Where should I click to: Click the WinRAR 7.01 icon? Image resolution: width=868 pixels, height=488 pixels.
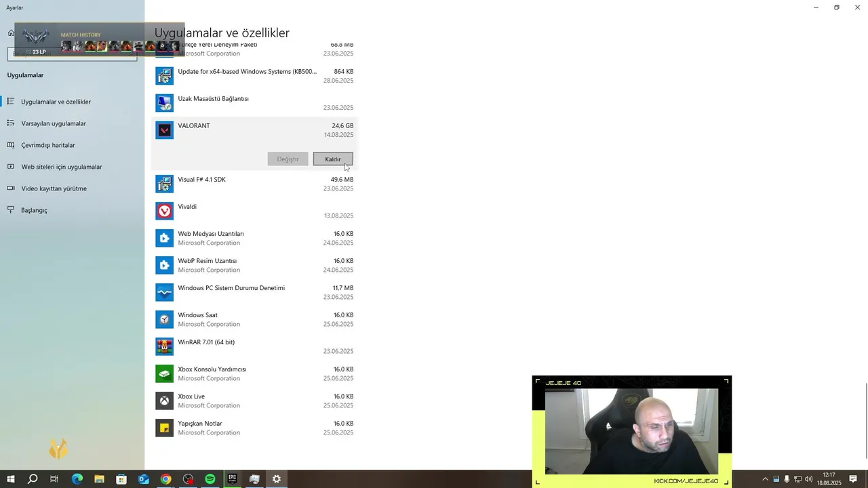[164, 346]
